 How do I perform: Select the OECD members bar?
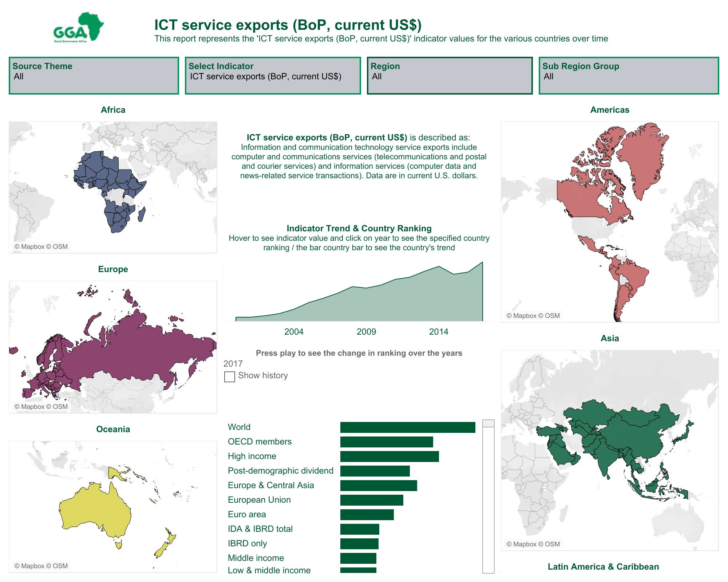(387, 442)
